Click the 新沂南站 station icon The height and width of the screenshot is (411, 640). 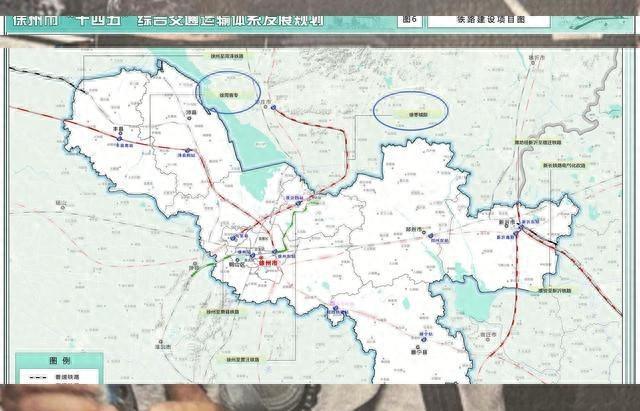coord(516,234)
